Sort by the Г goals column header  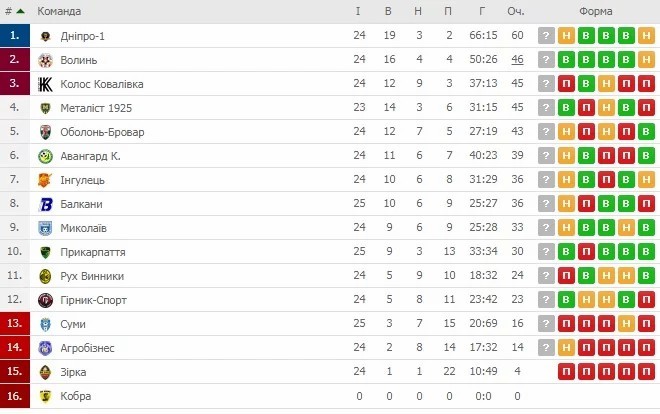[x=482, y=11]
